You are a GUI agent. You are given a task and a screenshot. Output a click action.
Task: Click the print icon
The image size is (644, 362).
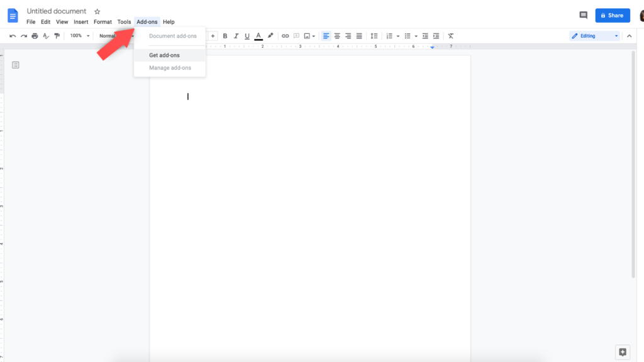pos(35,36)
